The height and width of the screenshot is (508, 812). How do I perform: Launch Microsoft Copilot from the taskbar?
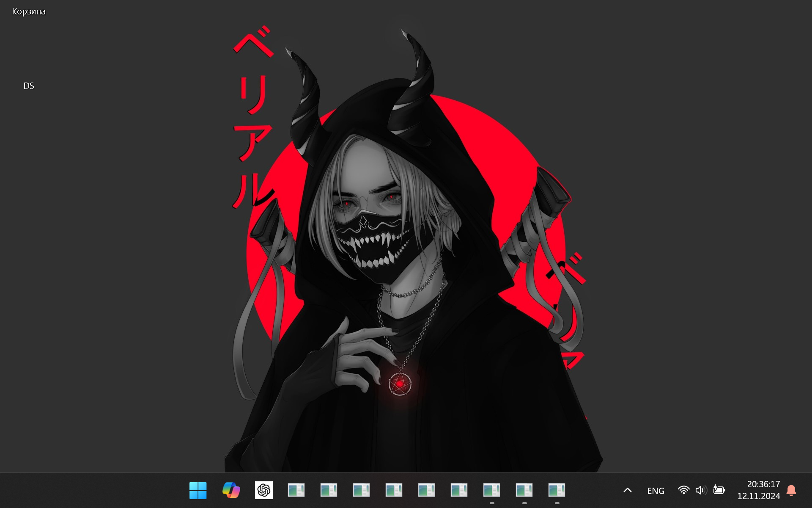click(230, 490)
